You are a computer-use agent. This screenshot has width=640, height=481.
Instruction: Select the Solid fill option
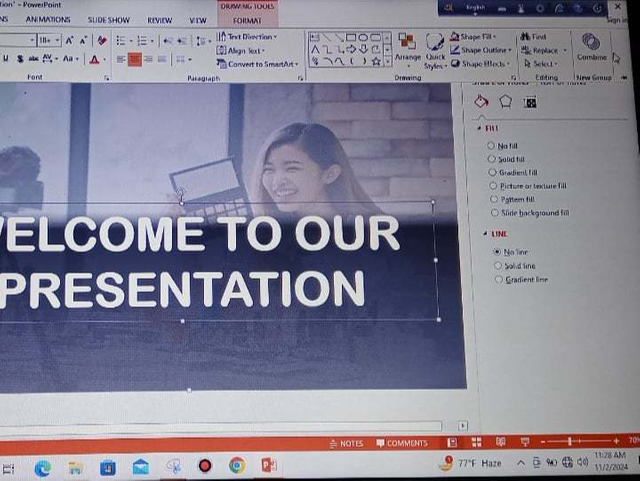pos(506,159)
